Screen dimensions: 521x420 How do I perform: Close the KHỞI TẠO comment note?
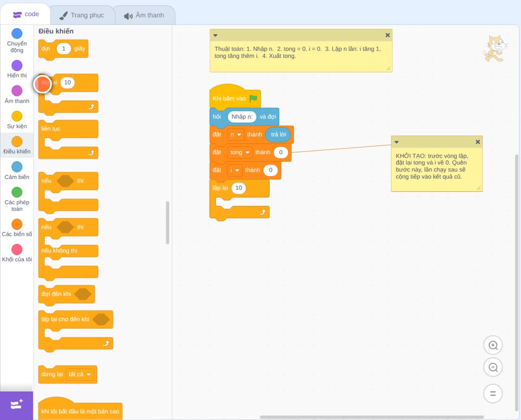478,142
